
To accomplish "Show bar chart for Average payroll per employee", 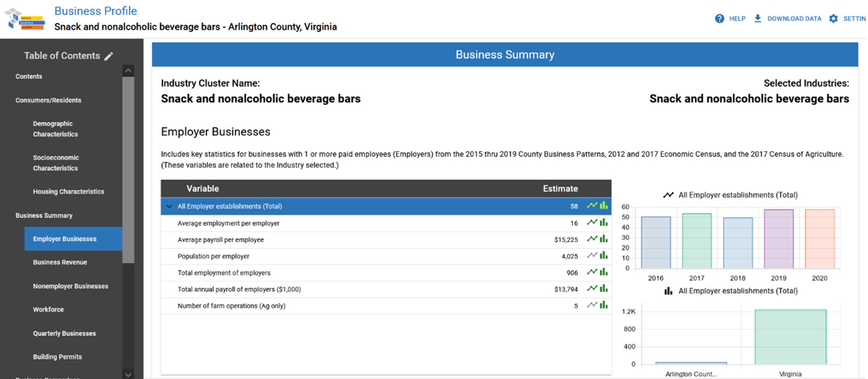I will 603,239.
